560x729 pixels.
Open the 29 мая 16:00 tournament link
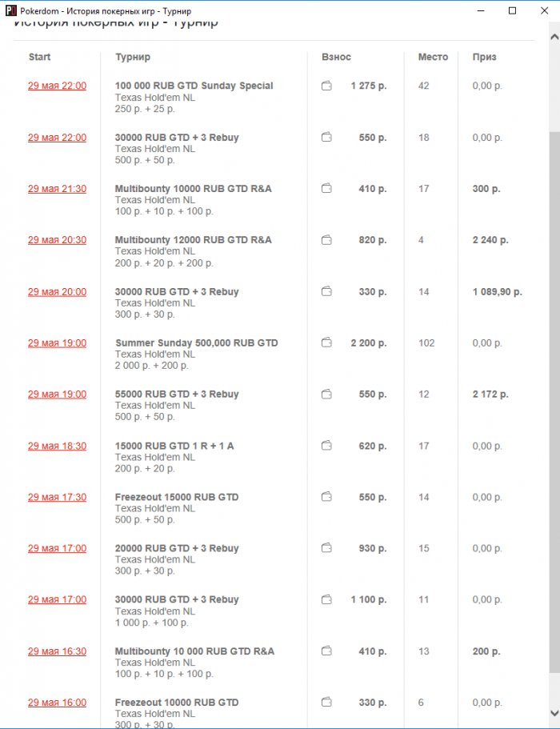[x=57, y=703]
